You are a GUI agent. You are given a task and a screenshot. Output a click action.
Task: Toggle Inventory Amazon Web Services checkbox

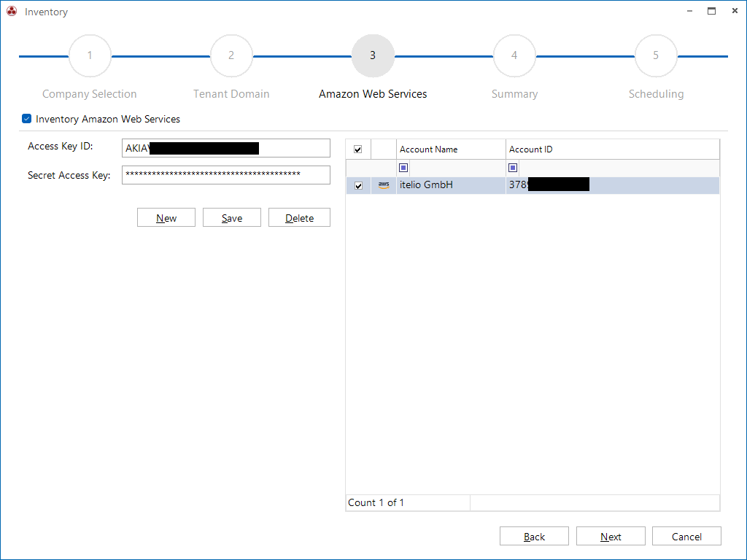pyautogui.click(x=27, y=119)
